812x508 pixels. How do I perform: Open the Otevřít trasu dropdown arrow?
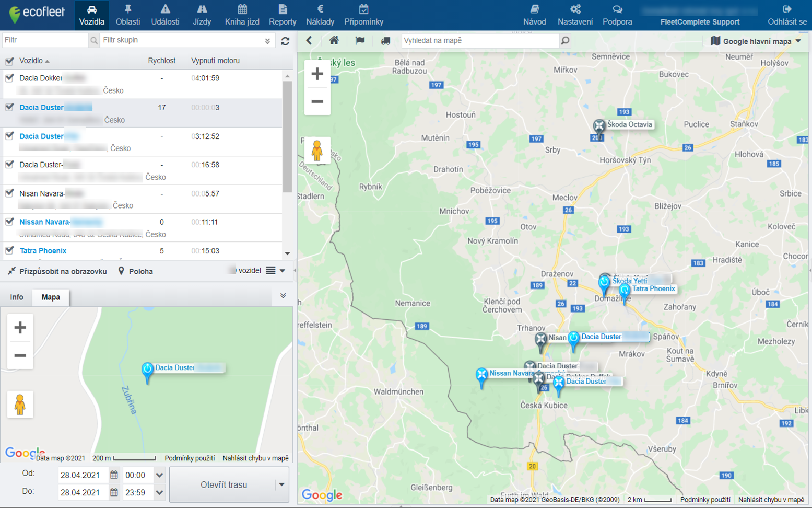[x=282, y=485]
